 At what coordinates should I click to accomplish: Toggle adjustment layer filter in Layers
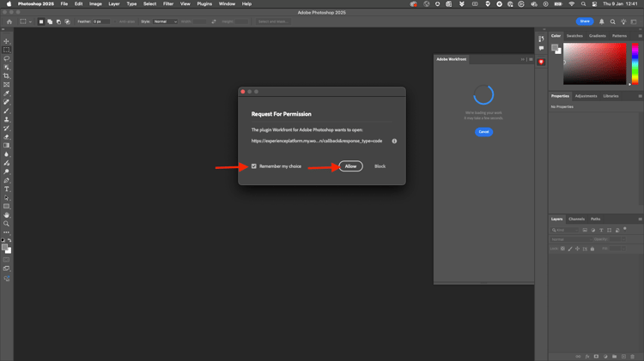click(593, 230)
